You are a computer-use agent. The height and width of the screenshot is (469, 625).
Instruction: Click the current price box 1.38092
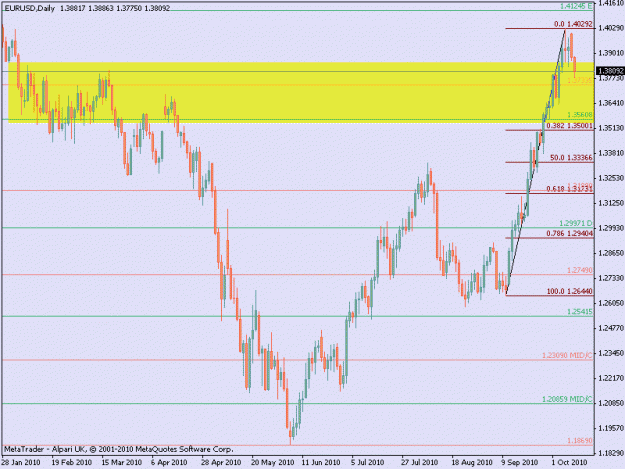click(x=610, y=71)
